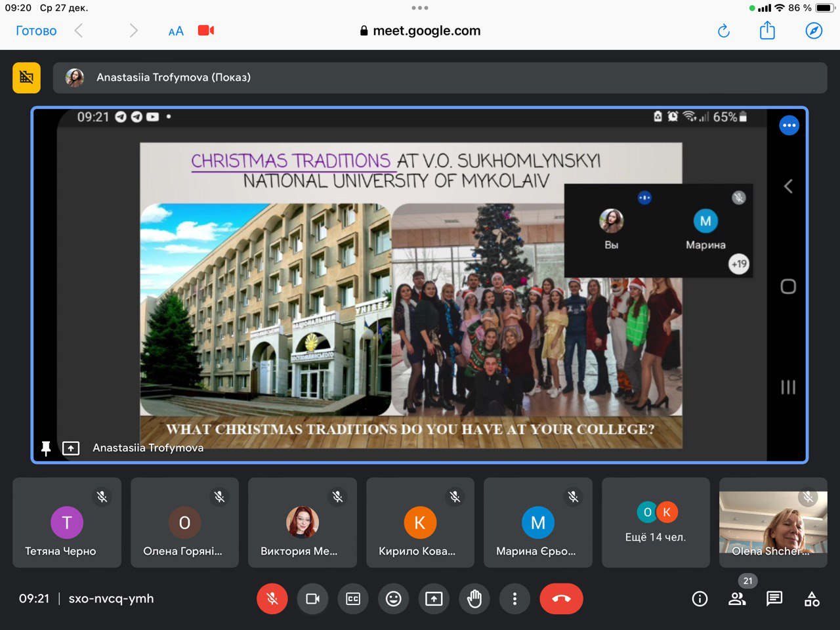Go back with the browser back chevron
The image size is (840, 630).
[x=79, y=31]
